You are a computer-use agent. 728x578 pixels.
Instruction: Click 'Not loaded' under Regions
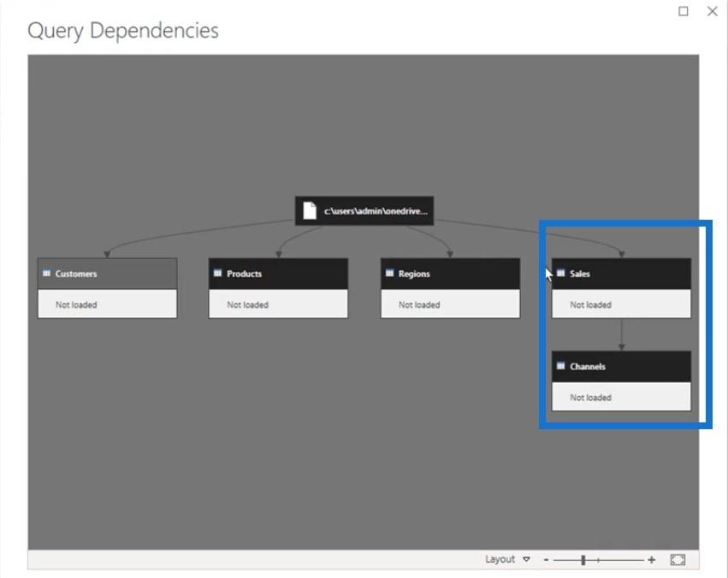tap(419, 304)
